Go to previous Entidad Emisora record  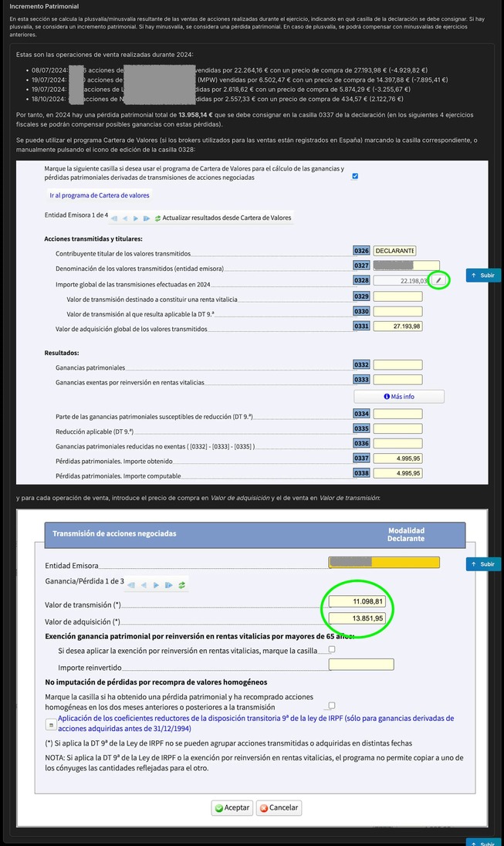tap(125, 218)
